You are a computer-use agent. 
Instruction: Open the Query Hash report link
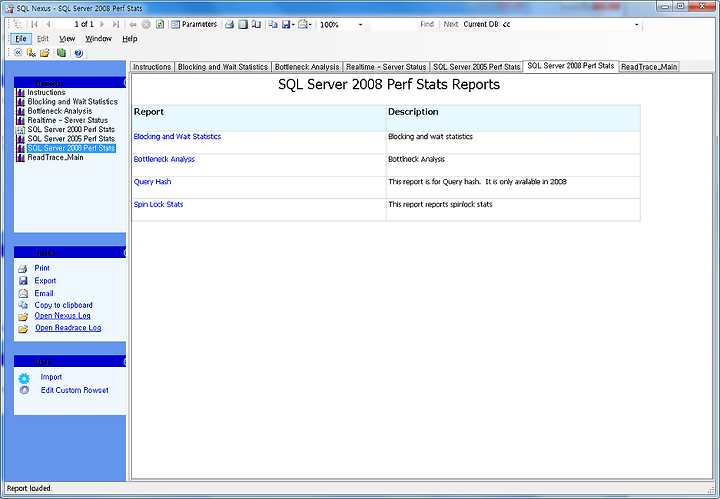152,182
